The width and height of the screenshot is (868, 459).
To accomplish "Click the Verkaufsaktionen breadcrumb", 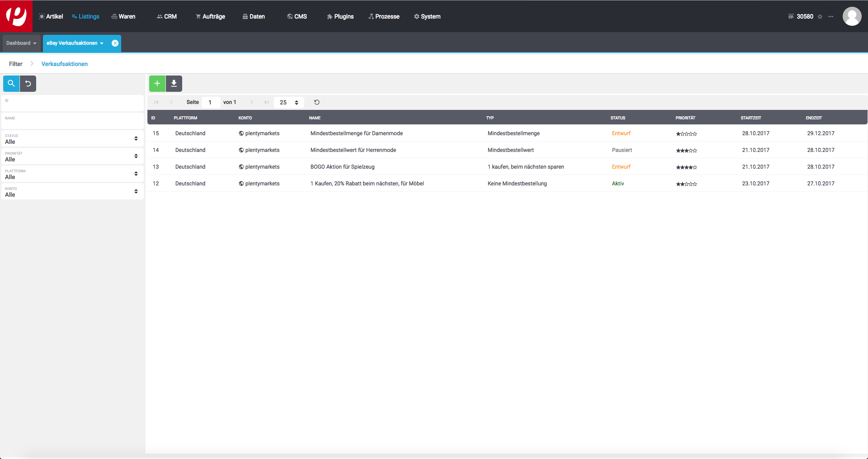I will pos(65,64).
